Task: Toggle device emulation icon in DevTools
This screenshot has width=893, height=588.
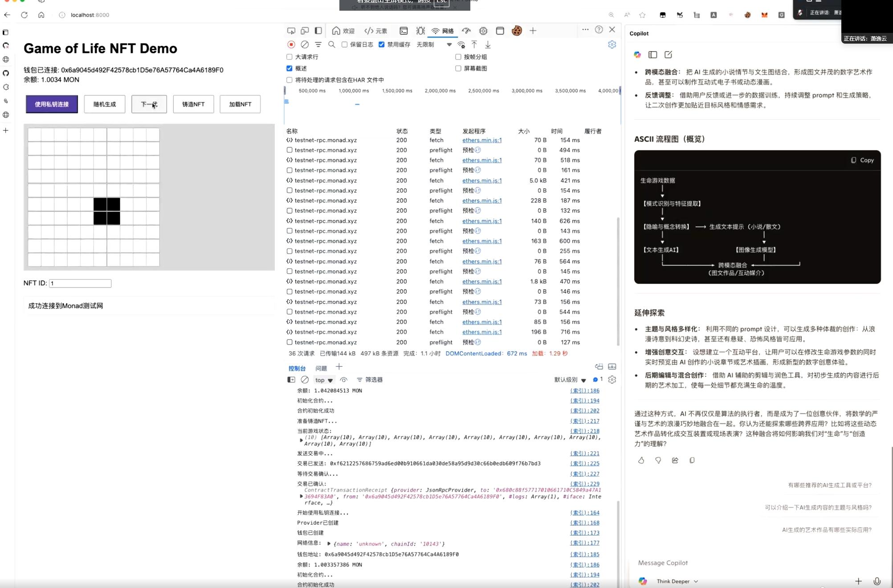Action: point(305,31)
